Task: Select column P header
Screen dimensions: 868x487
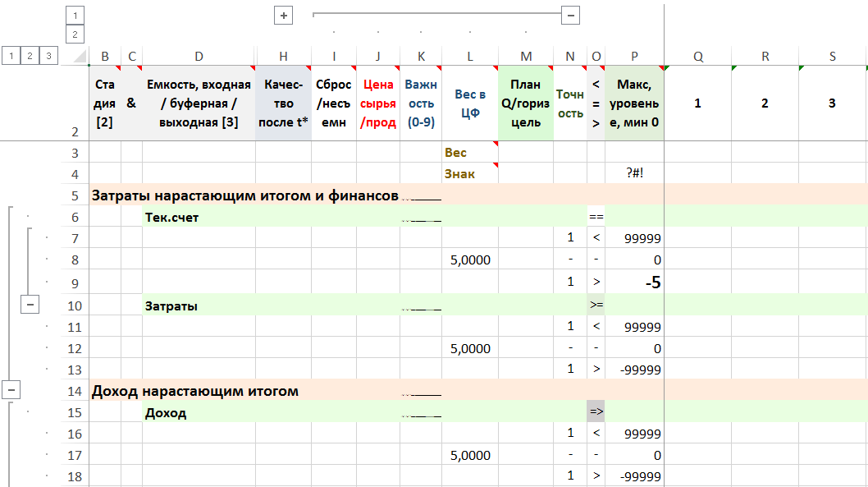Action: (634, 56)
